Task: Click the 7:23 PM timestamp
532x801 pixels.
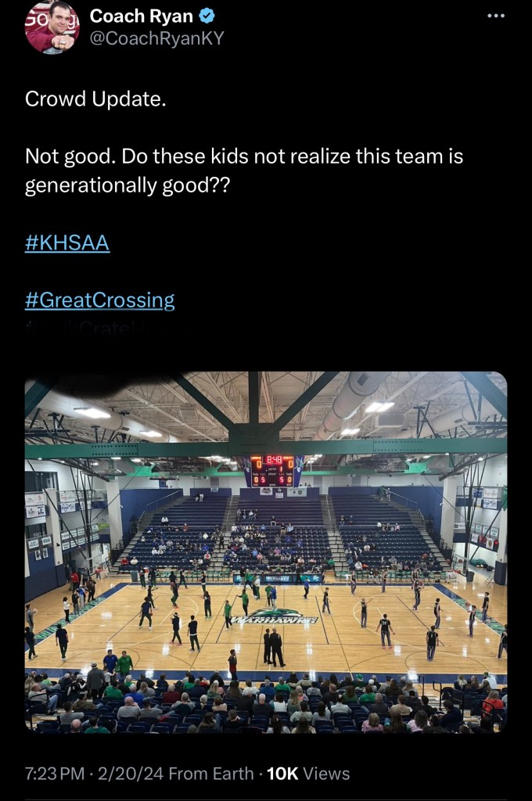Action: point(54,774)
